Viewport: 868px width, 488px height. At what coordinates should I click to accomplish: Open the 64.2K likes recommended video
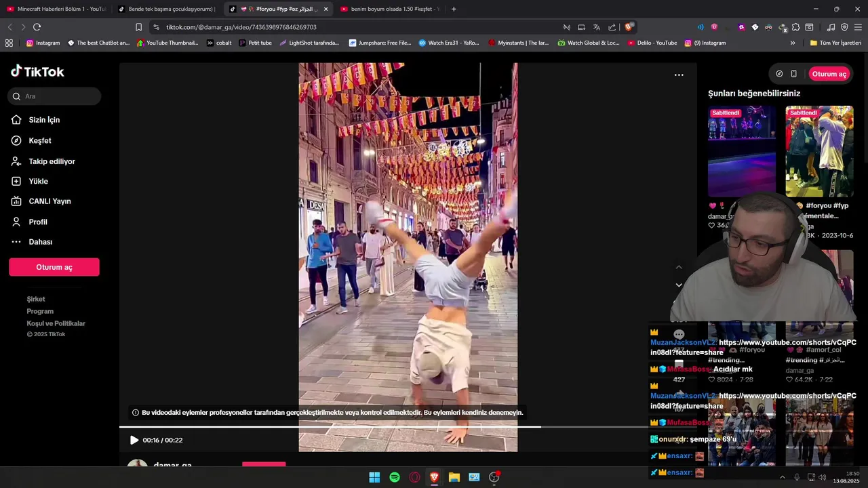coord(819,332)
